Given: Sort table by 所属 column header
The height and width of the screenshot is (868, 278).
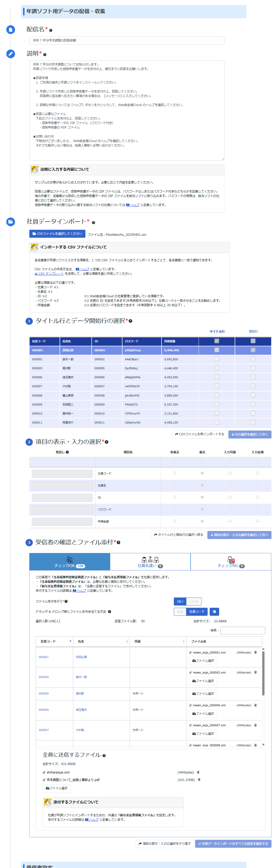Looking at the screenshot, I should pos(158,641).
